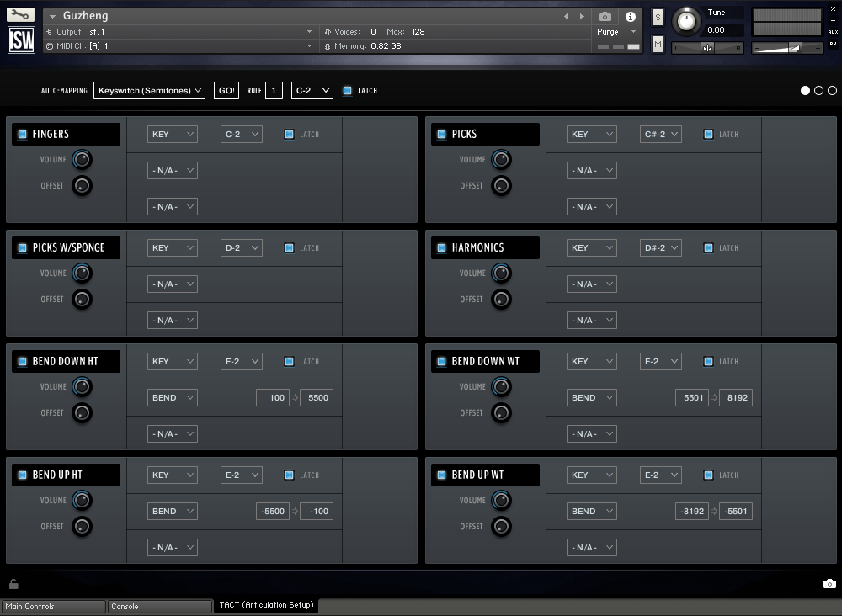Switch to the Main Controls tab
This screenshot has width=842, height=616.
pos(54,606)
